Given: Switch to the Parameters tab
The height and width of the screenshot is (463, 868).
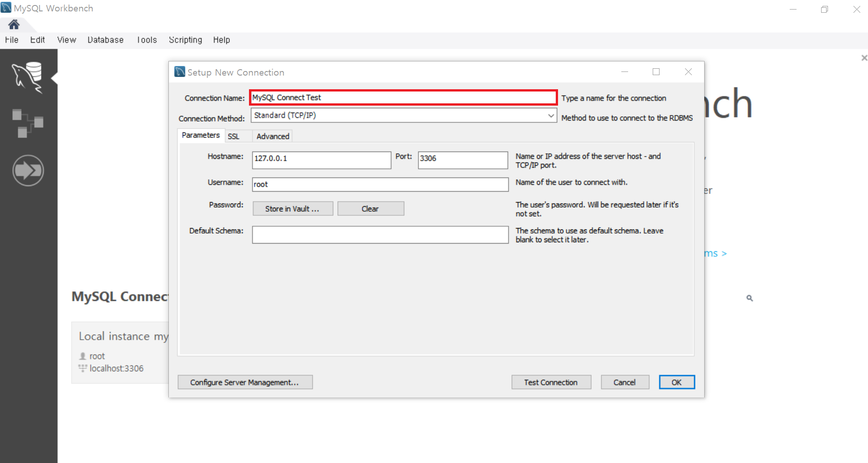Looking at the screenshot, I should [201, 135].
